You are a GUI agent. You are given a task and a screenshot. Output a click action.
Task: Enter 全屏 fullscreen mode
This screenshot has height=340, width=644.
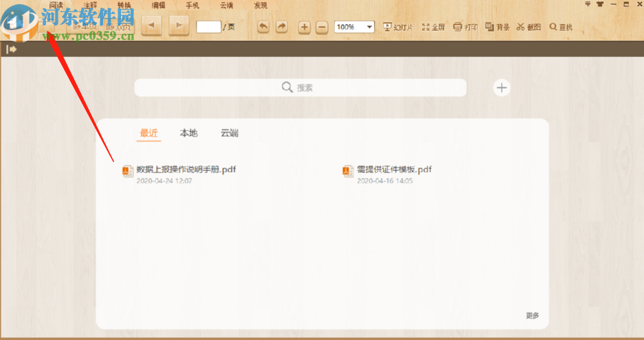click(433, 27)
